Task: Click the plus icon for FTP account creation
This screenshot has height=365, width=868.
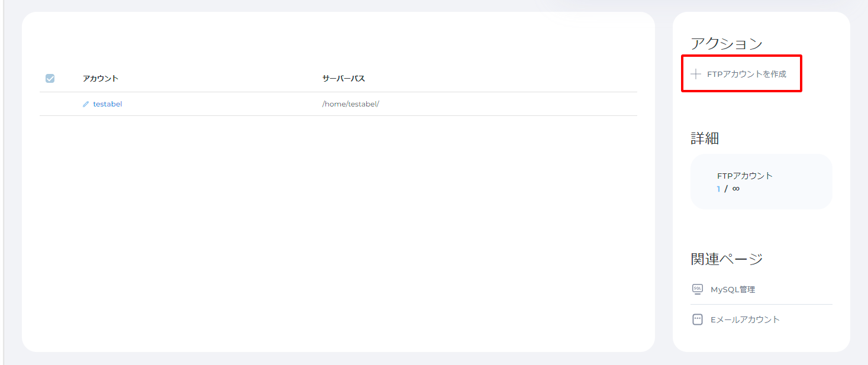Action: tap(696, 75)
